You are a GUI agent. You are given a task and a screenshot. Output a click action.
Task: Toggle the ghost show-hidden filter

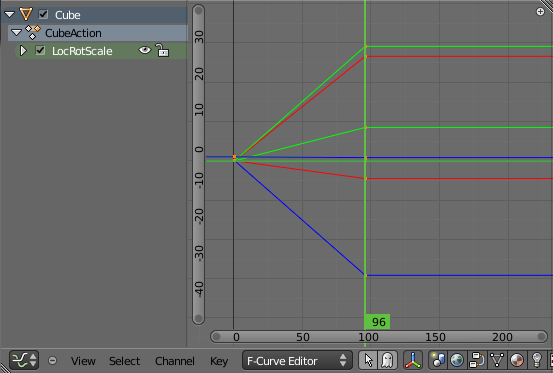coord(387,360)
